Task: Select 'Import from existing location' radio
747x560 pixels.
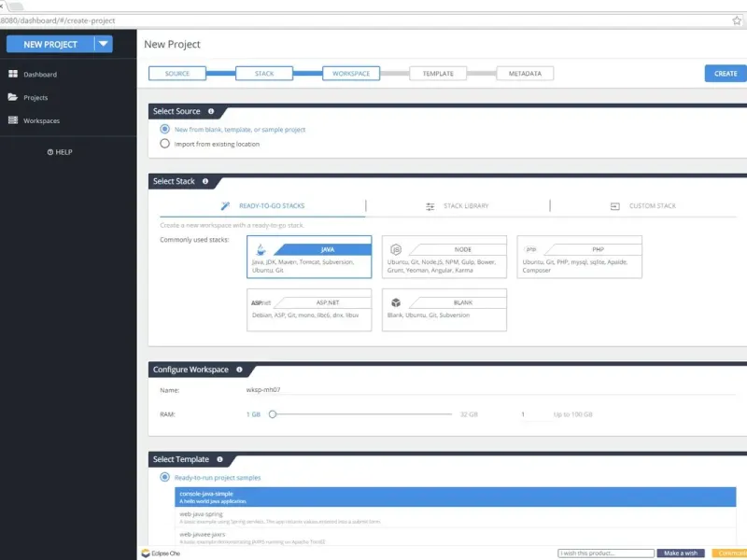Action: (x=165, y=144)
